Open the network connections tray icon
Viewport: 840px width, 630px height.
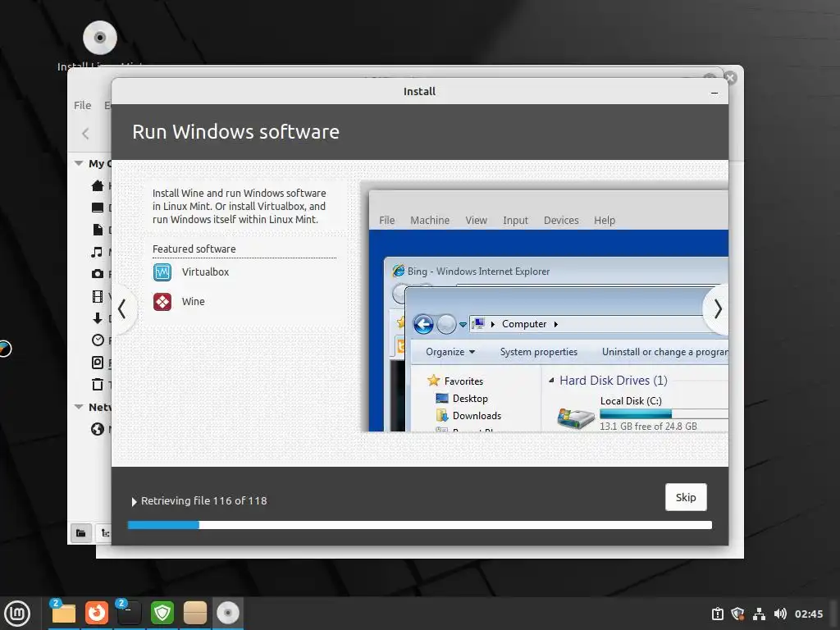(x=759, y=614)
